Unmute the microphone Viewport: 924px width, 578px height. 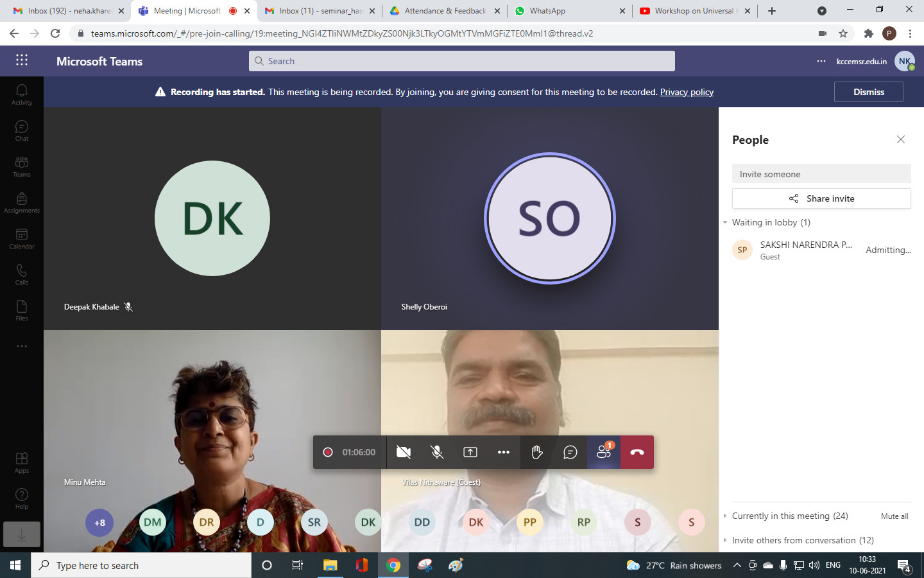coord(437,452)
